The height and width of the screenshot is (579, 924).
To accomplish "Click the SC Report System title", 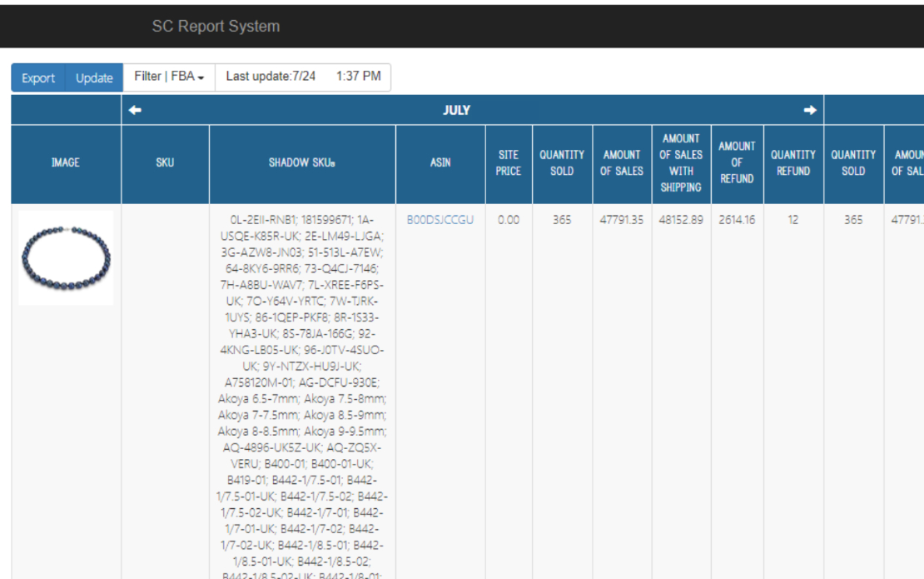I will point(216,27).
